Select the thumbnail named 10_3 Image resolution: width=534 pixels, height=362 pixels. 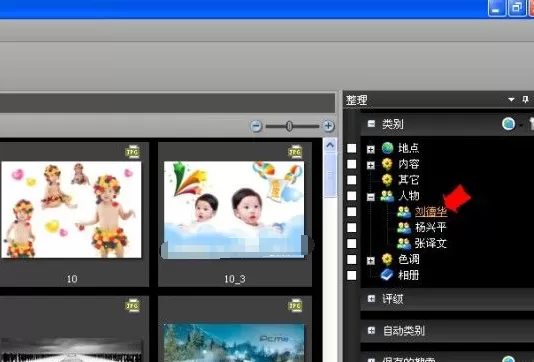pos(234,209)
